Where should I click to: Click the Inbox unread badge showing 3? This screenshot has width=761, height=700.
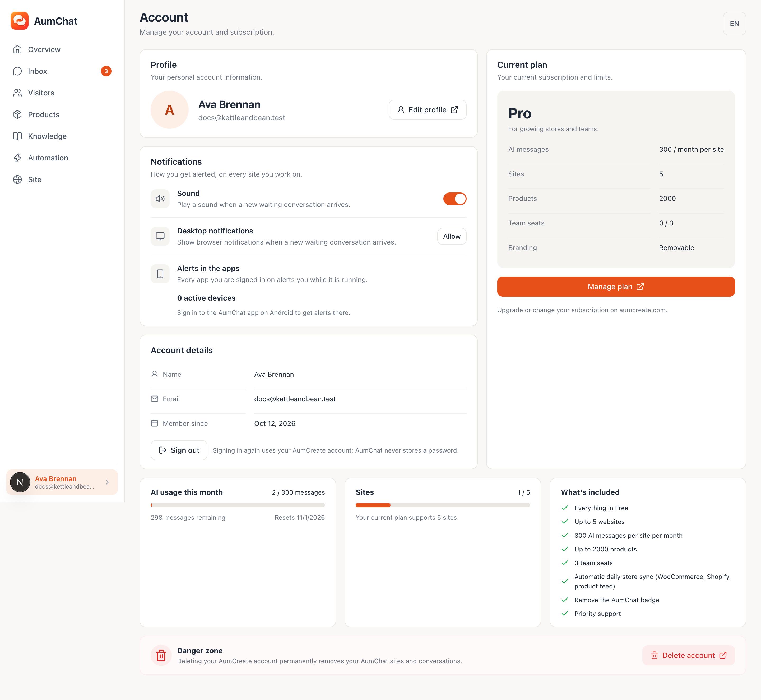[106, 71]
